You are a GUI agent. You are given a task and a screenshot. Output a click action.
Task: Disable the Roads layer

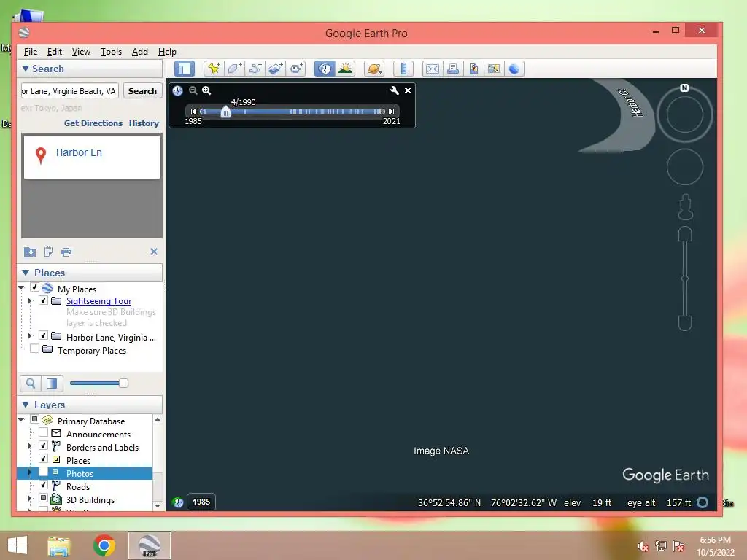(x=43, y=485)
